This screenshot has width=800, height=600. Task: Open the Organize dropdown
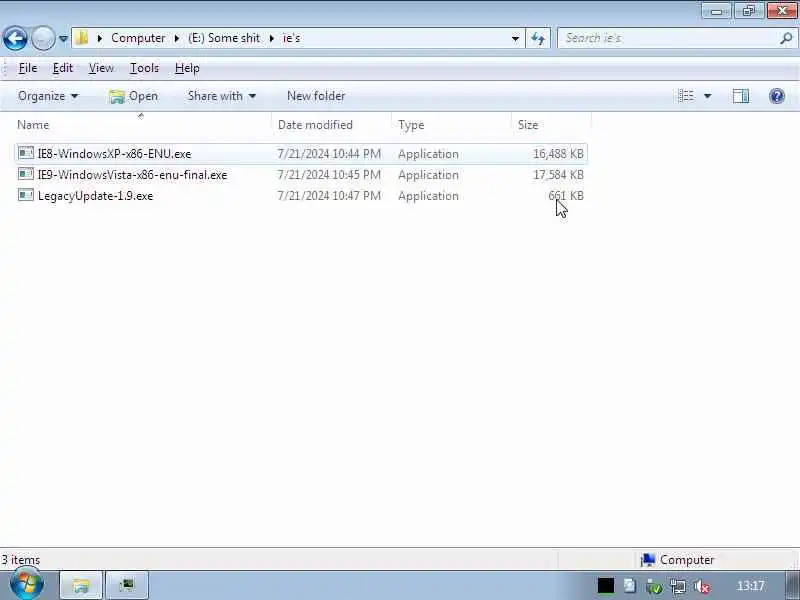[x=48, y=96]
